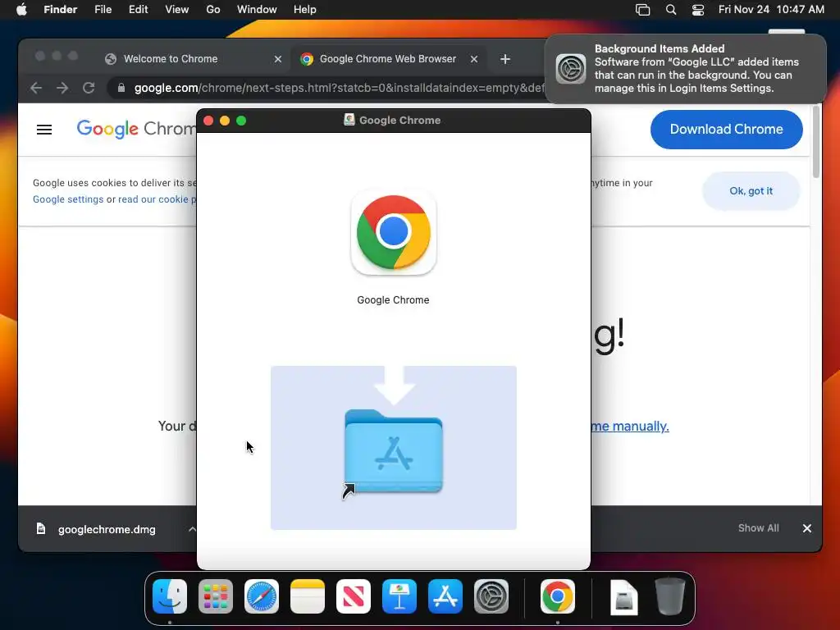Open System Settings from the Dock

491,596
